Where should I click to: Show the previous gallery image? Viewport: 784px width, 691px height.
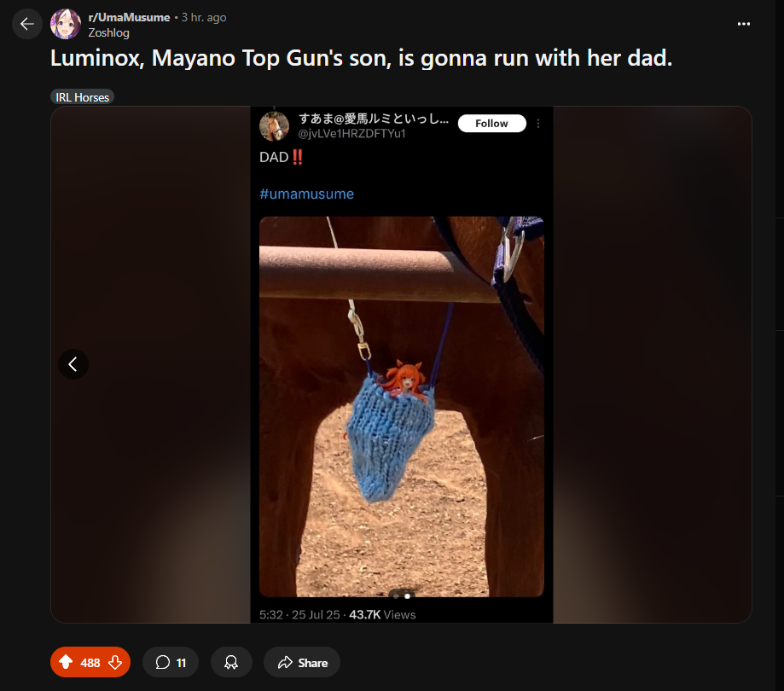point(73,364)
